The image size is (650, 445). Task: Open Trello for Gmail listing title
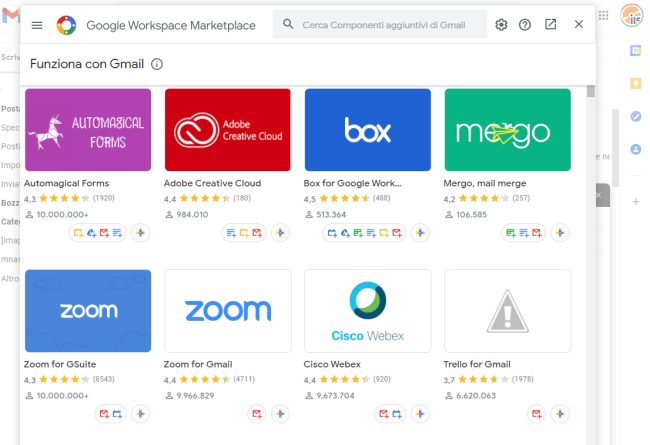point(477,364)
